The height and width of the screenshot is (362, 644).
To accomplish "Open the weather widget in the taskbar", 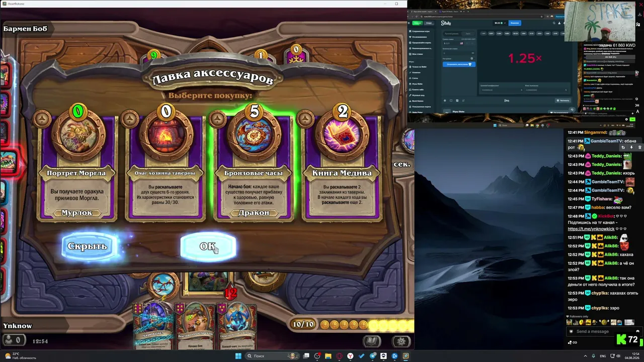I will click(x=21, y=356).
